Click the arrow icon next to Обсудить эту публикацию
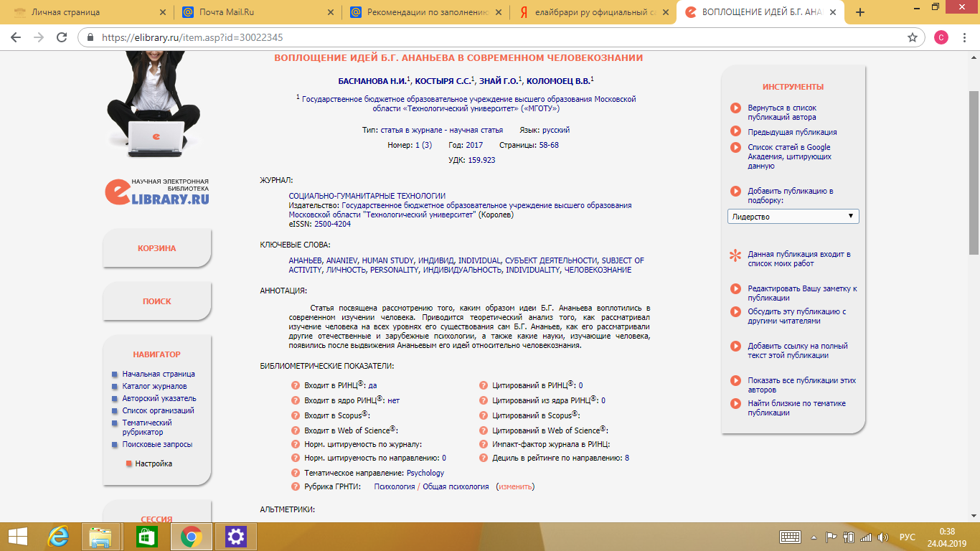The width and height of the screenshot is (980, 551). (x=735, y=312)
